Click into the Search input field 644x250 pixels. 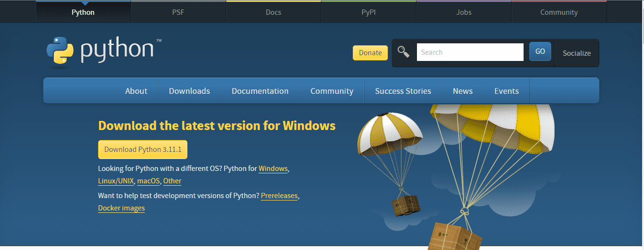pyautogui.click(x=470, y=52)
